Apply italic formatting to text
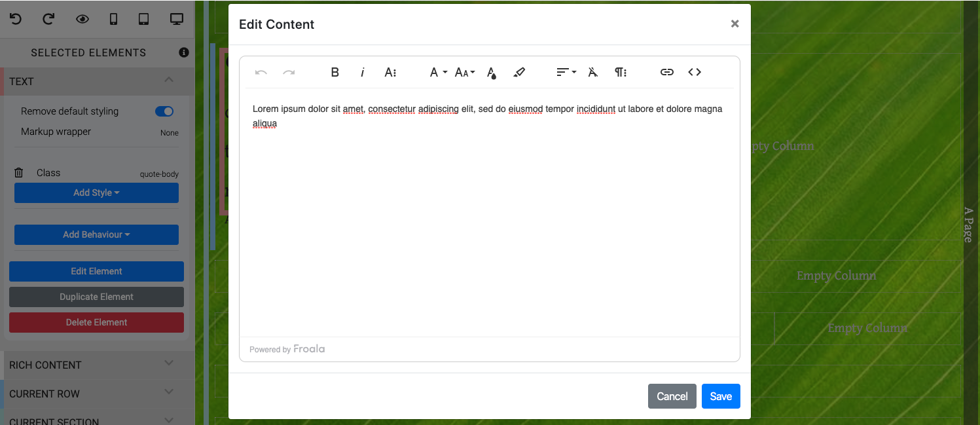 click(x=362, y=72)
